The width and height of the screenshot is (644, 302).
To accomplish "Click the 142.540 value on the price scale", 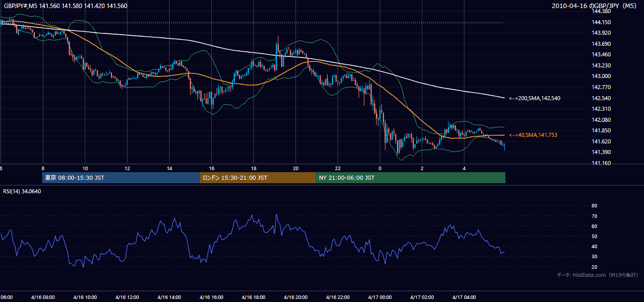I will (601, 98).
